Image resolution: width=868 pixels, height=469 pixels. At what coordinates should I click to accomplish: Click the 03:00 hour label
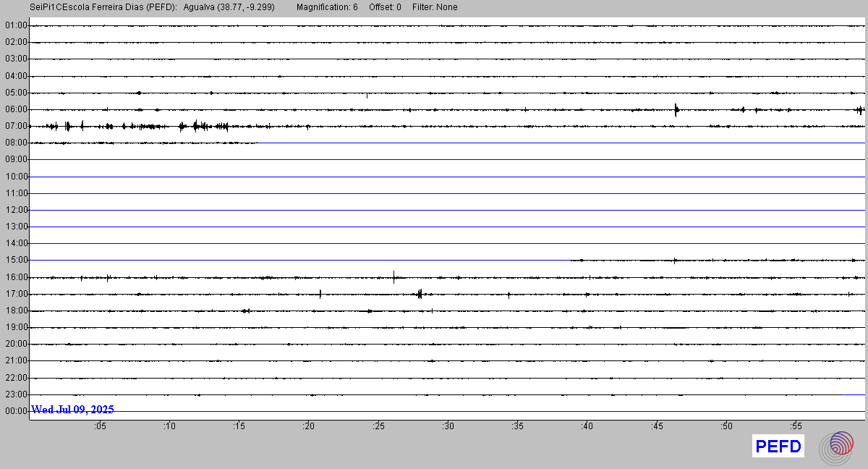pos(16,59)
